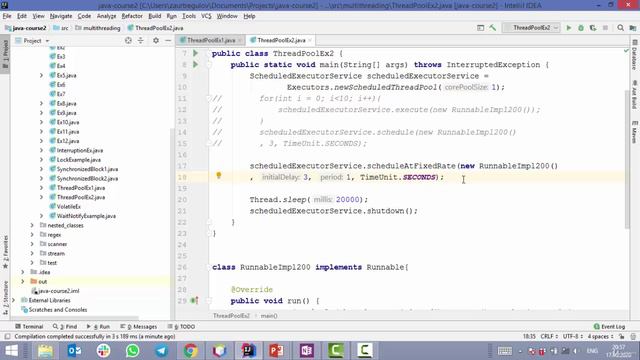Image resolution: width=640 pixels, height=360 pixels.
Task: Open ThreadPoolEx2 run configuration dropdown
Action: (532, 28)
